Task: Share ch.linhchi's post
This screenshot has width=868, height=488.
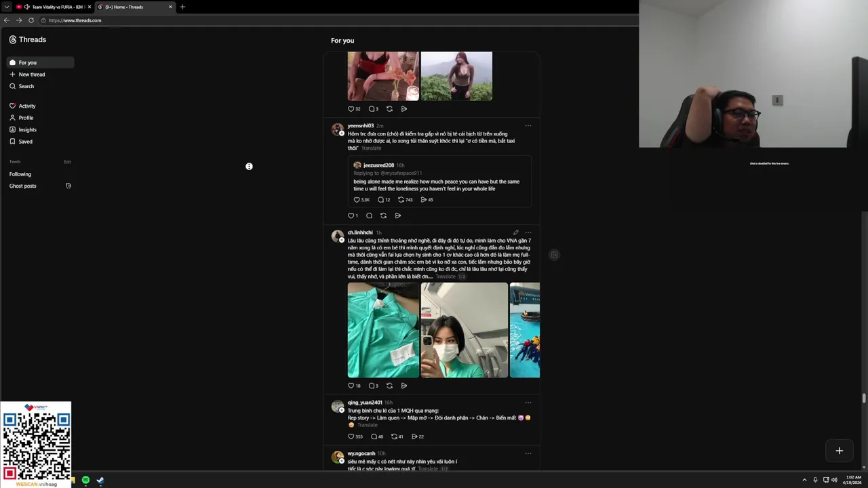Action: pyautogui.click(x=404, y=386)
